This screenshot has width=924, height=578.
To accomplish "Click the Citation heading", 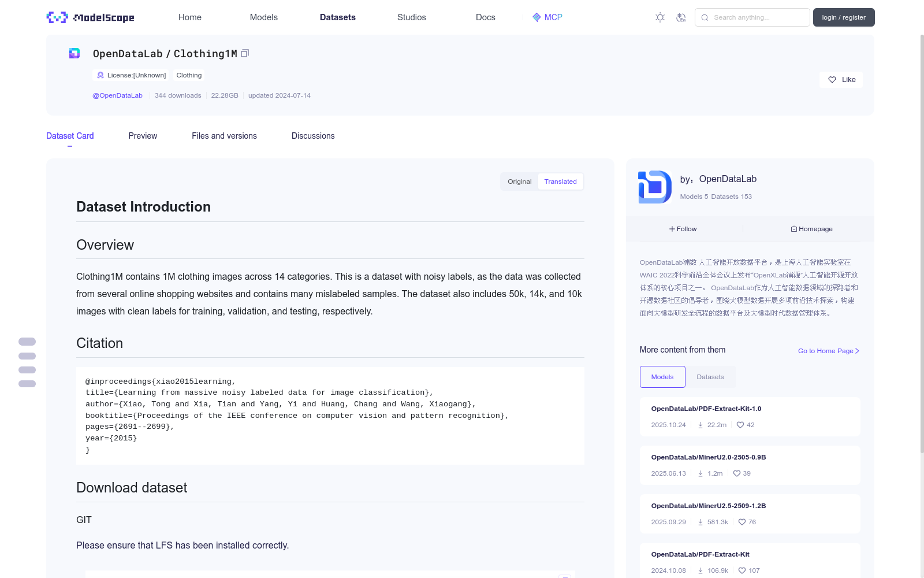I will click(100, 343).
